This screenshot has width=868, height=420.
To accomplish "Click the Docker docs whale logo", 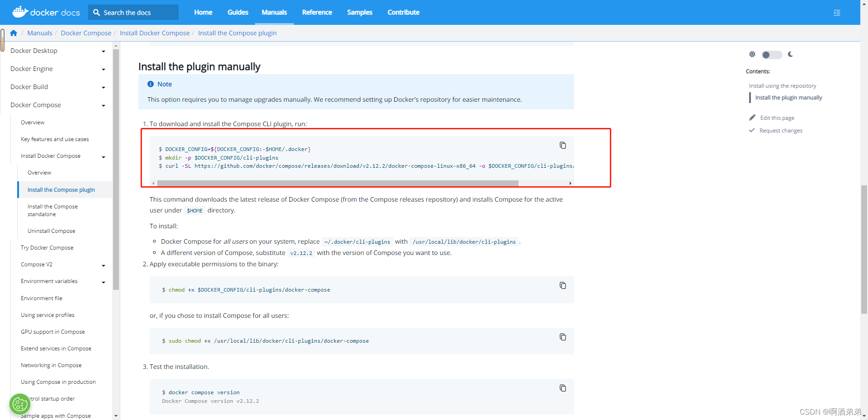I will pyautogui.click(x=46, y=12).
